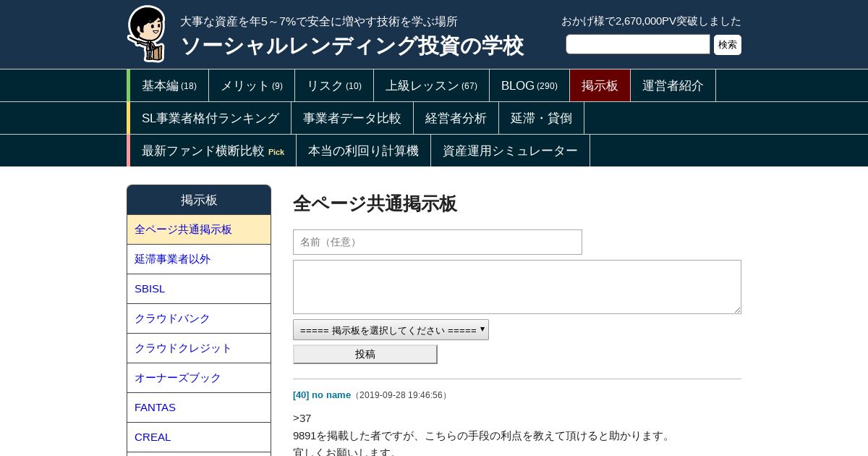
Task: Open the オーナーズブック board link
Action: pos(199,378)
